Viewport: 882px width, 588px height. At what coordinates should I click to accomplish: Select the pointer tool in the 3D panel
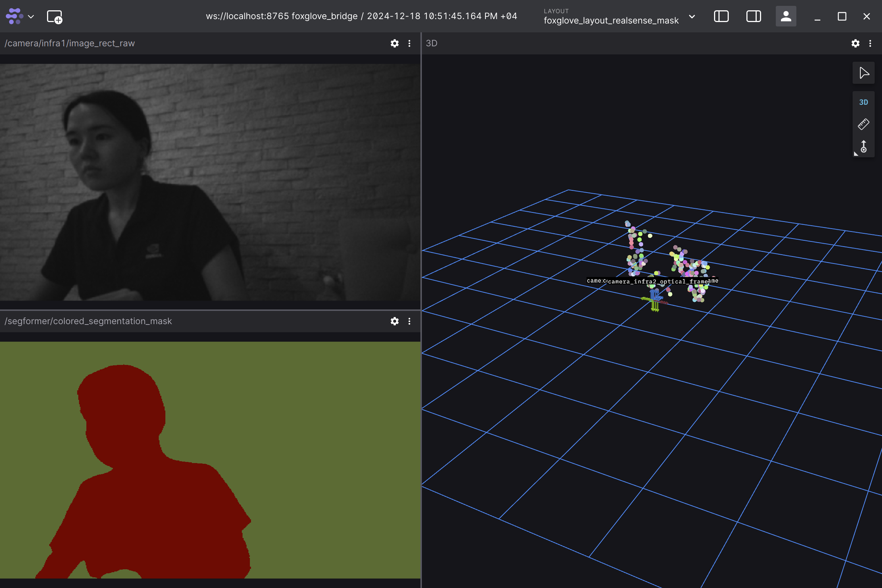pyautogui.click(x=864, y=73)
